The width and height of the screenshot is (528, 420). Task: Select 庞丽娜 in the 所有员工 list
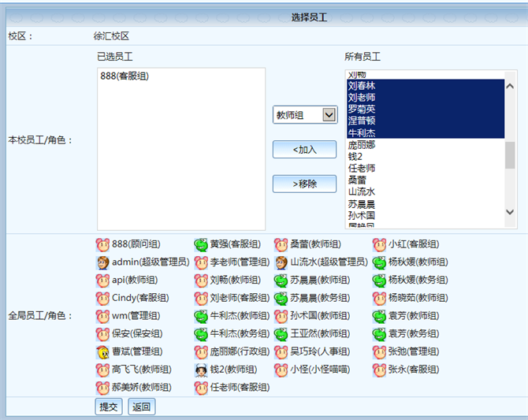coord(362,146)
